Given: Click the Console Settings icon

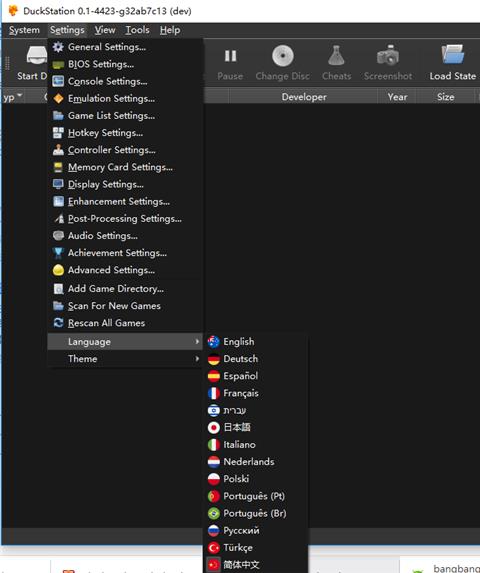Looking at the screenshot, I should [x=58, y=81].
